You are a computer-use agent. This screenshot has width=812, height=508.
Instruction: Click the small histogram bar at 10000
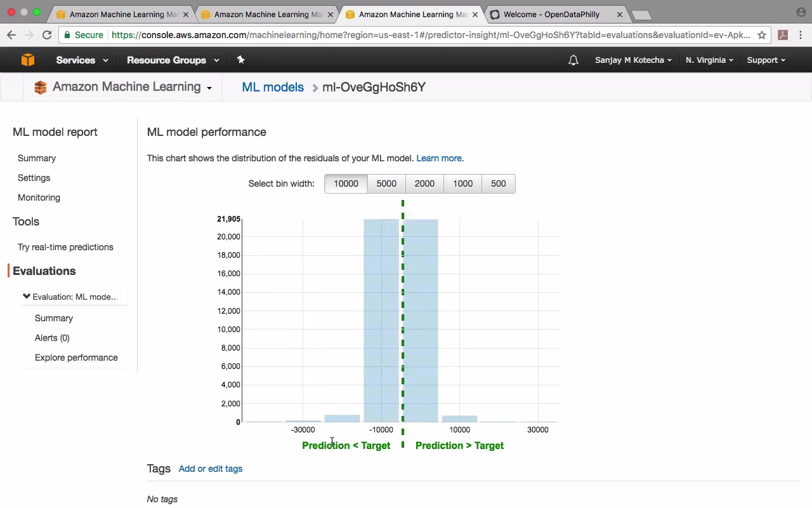459,419
